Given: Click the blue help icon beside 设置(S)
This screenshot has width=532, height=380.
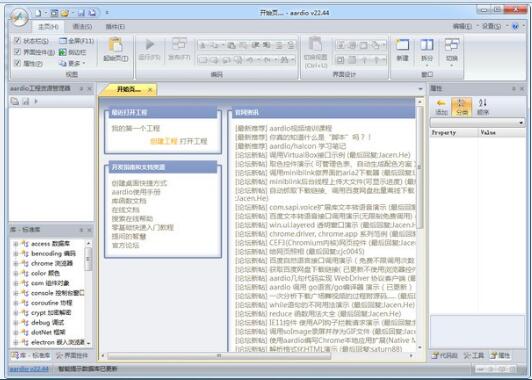Looking at the screenshot, I should point(515,26).
